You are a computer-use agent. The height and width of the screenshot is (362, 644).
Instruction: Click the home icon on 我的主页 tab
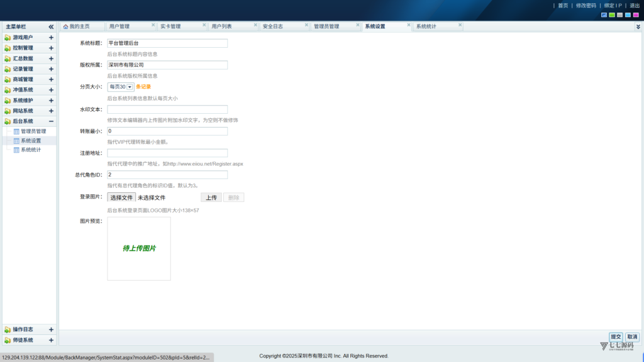65,26
